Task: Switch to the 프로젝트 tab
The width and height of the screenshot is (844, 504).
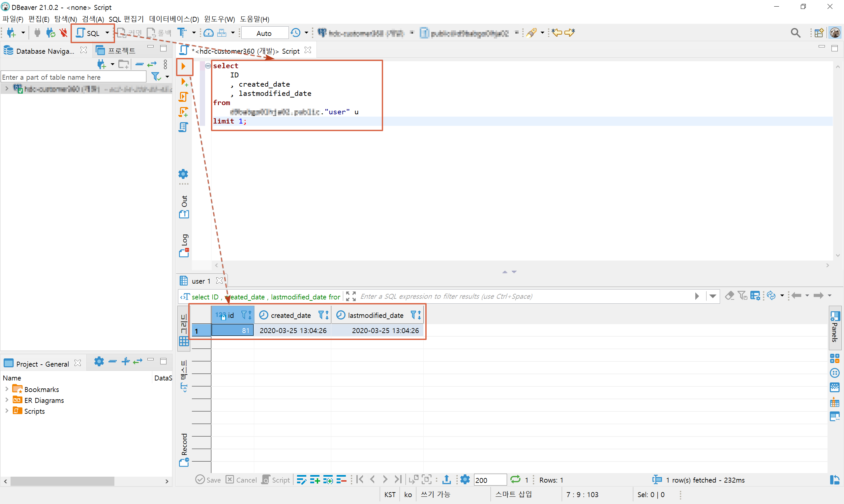Action: tap(116, 51)
